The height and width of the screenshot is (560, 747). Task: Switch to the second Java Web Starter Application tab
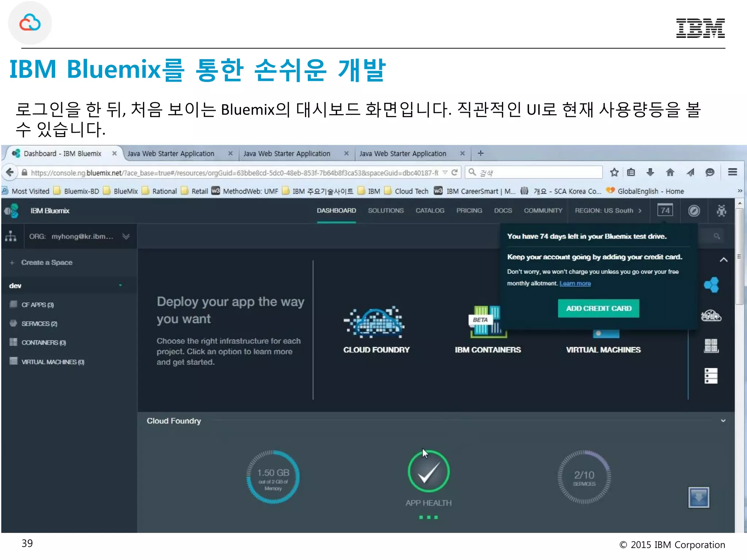coord(296,153)
